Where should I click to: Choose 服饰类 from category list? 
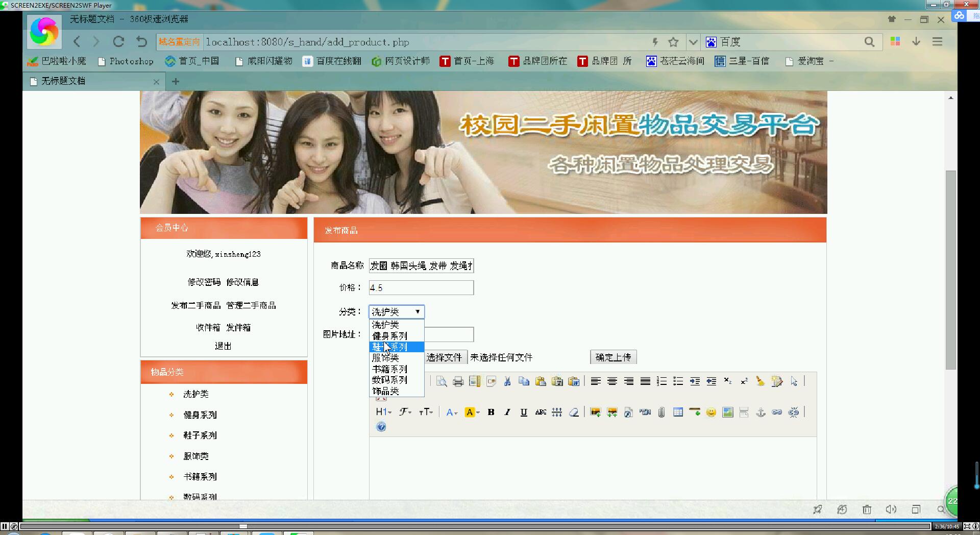[x=397, y=358]
